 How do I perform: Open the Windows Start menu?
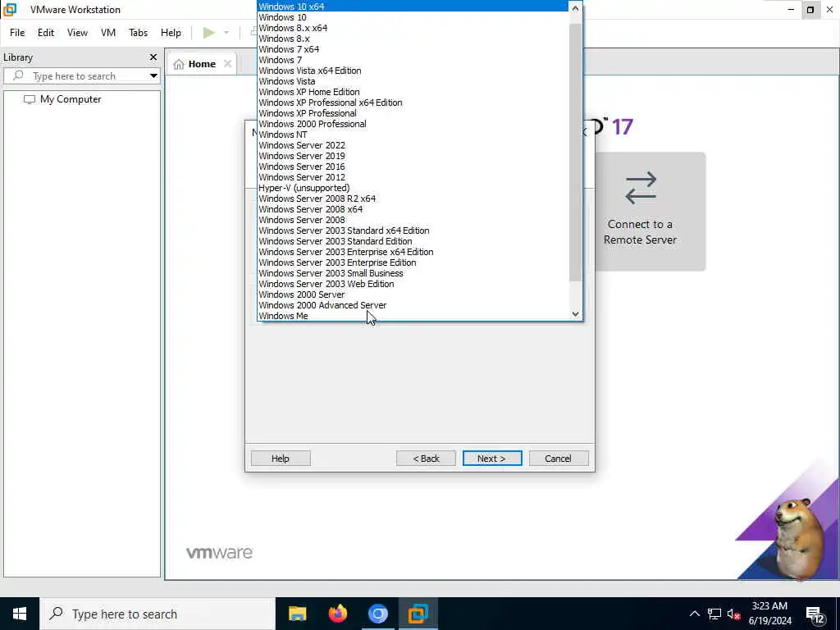(20, 614)
